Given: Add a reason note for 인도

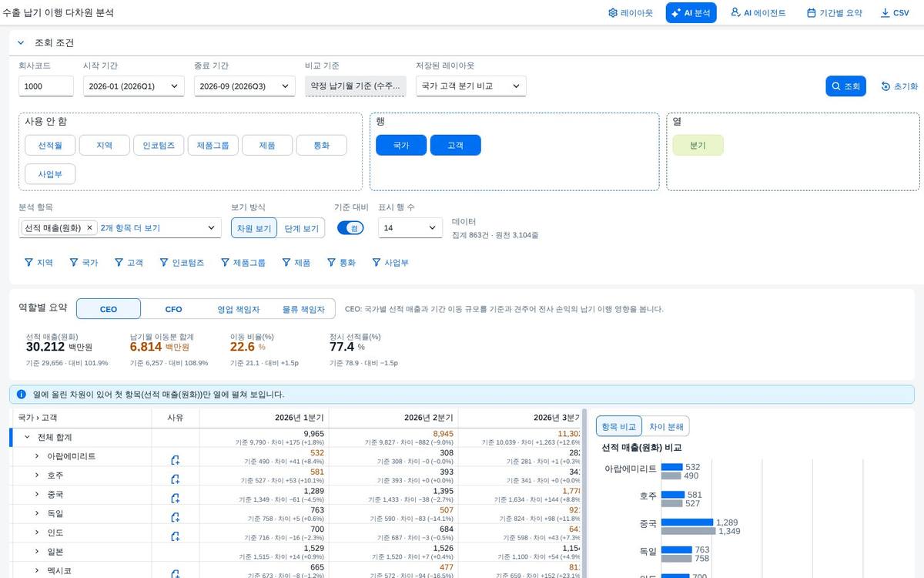Looking at the screenshot, I should 176,536.
